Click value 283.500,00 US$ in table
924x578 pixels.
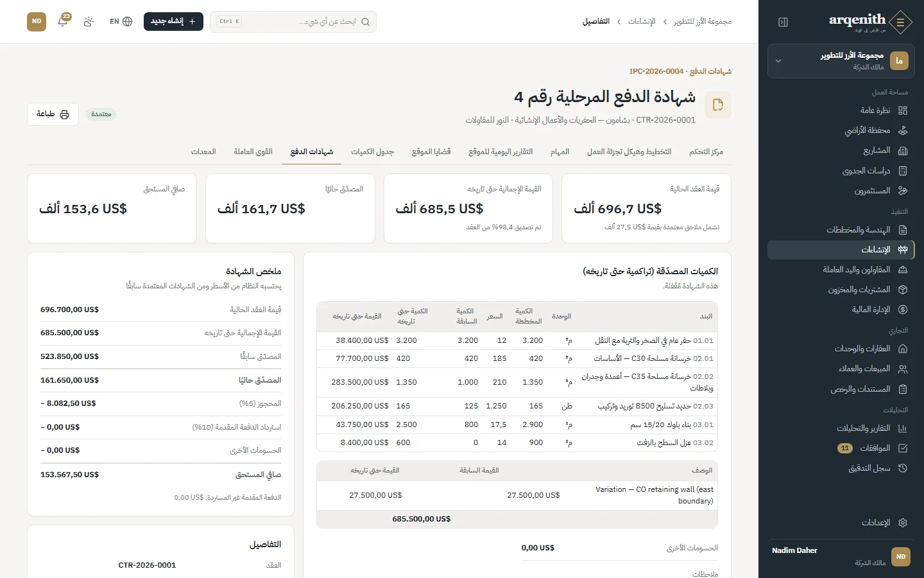tap(360, 382)
